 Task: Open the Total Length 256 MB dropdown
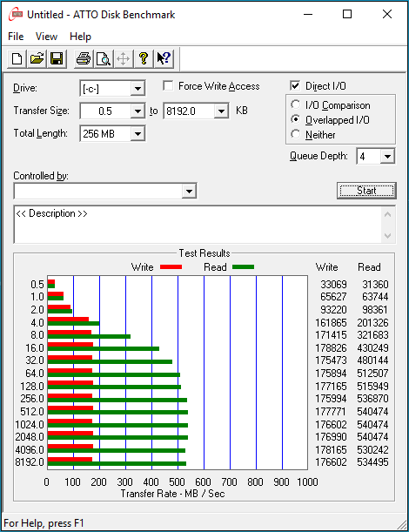coord(137,134)
